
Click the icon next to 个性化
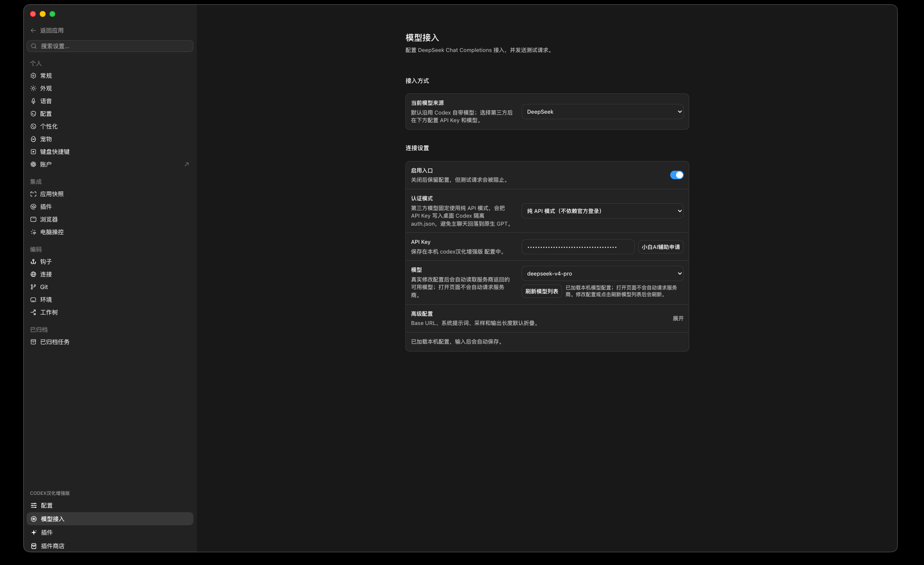[x=33, y=126]
